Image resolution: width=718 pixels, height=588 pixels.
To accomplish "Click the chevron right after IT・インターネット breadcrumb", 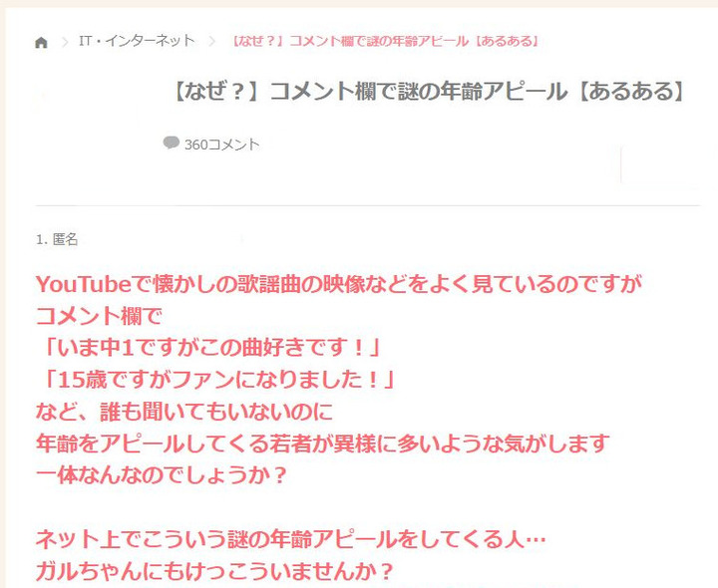I will [211, 42].
